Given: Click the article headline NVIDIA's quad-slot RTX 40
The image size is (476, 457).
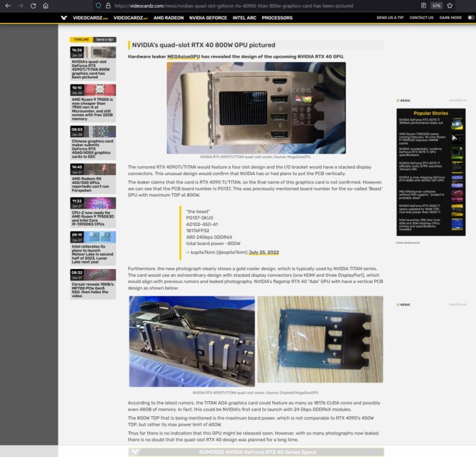Looking at the screenshot, I should point(203,45).
